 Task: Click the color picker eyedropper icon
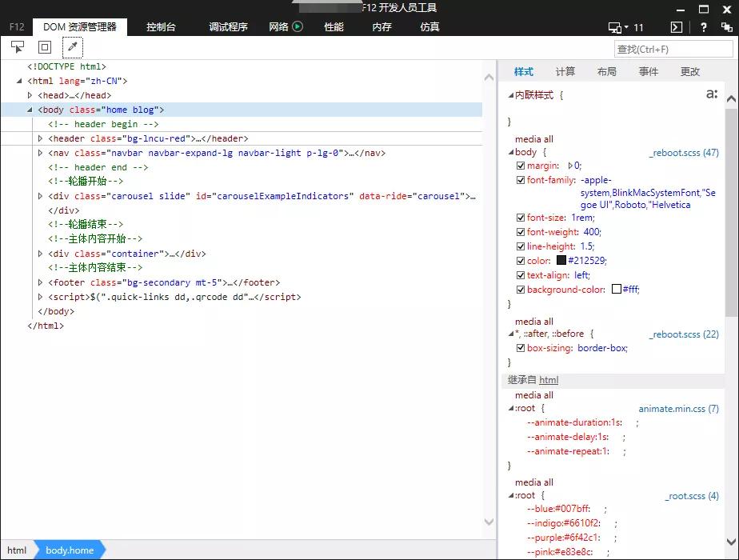[x=73, y=47]
